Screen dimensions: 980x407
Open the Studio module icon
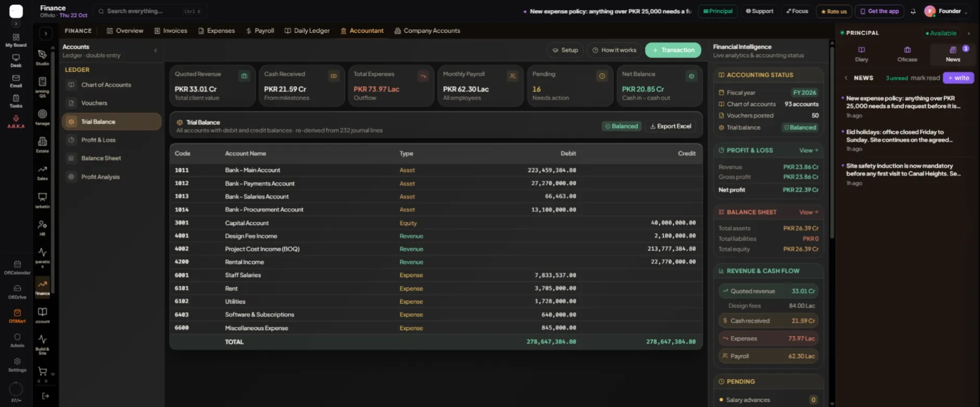pos(43,57)
